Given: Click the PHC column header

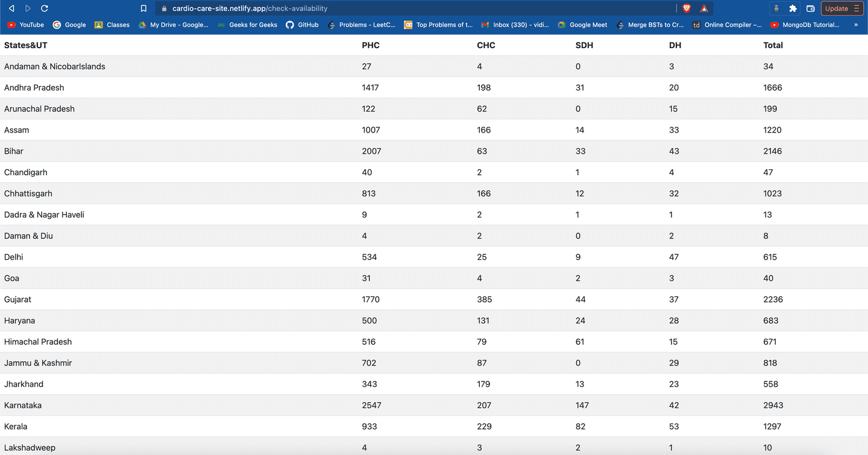Looking at the screenshot, I should click(371, 45).
